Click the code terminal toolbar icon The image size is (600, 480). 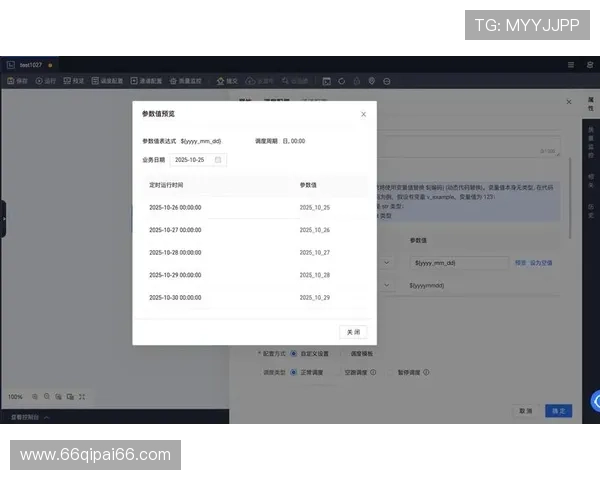tap(326, 81)
